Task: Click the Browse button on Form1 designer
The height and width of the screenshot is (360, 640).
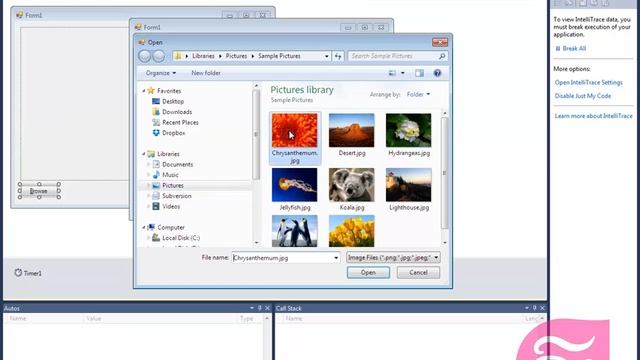Action: pos(39,191)
